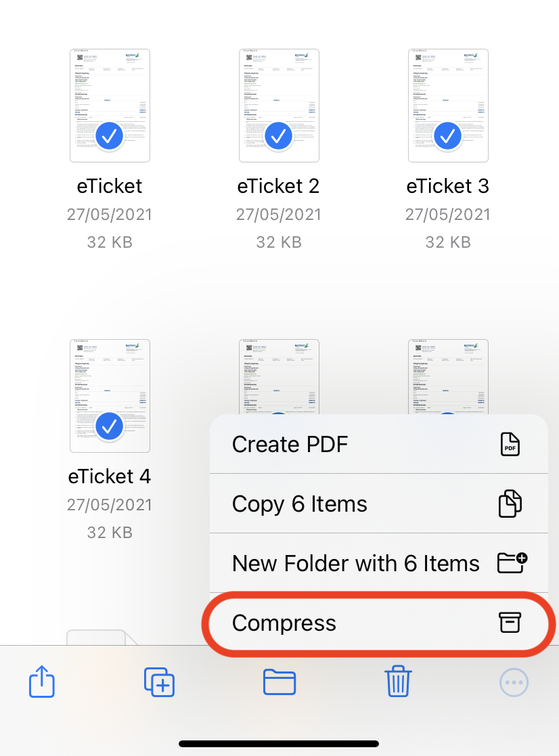Deselect the eTicket 4 checkmark
Viewport: 559px width, 756px height.
coord(110,426)
